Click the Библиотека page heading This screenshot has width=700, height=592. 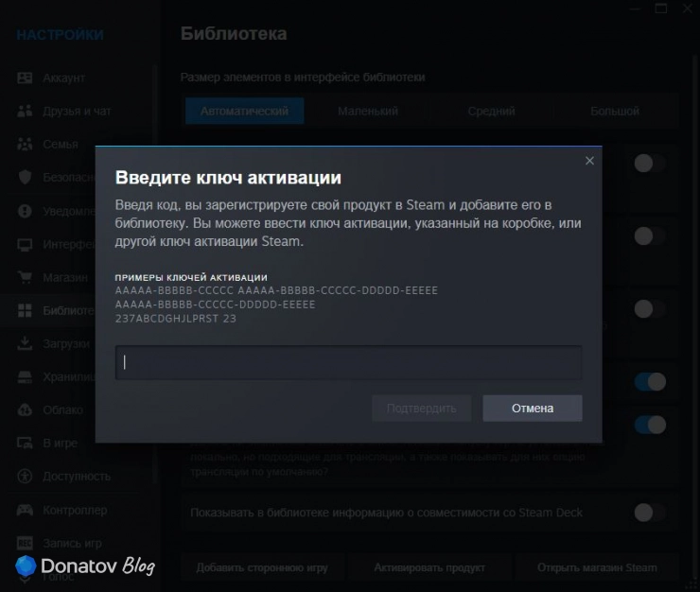pyautogui.click(x=234, y=33)
